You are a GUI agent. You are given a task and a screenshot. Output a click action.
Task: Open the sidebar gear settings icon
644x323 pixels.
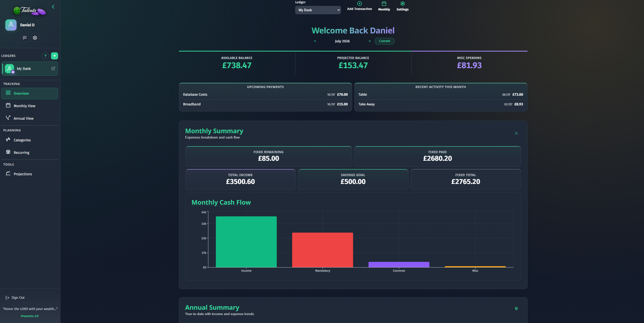35,38
